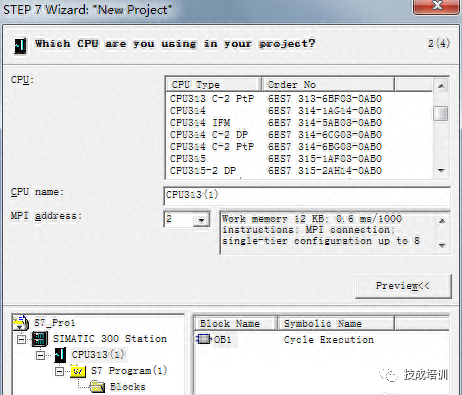Select the S7_Pro1 project label
The height and width of the screenshot is (395, 462).
pos(55,323)
